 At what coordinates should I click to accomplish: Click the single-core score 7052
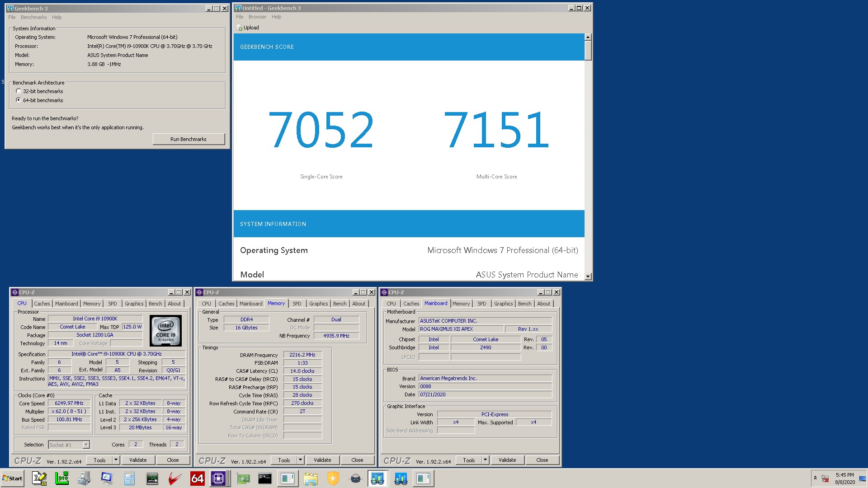click(x=321, y=130)
